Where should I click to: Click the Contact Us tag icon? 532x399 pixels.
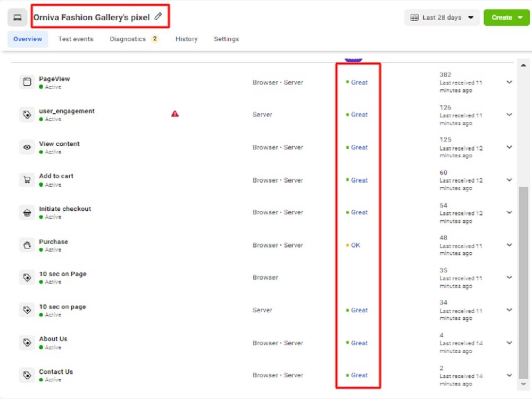click(27, 375)
